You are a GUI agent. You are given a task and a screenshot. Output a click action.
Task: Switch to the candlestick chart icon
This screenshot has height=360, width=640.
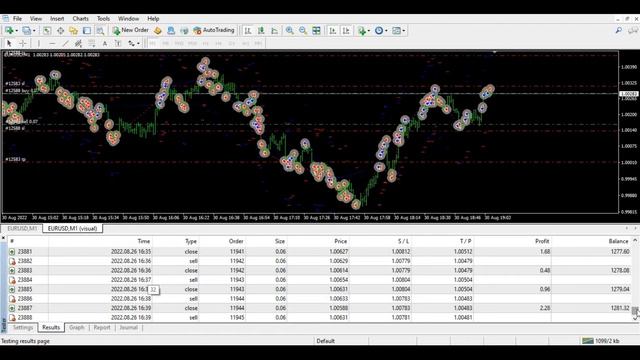point(261,31)
